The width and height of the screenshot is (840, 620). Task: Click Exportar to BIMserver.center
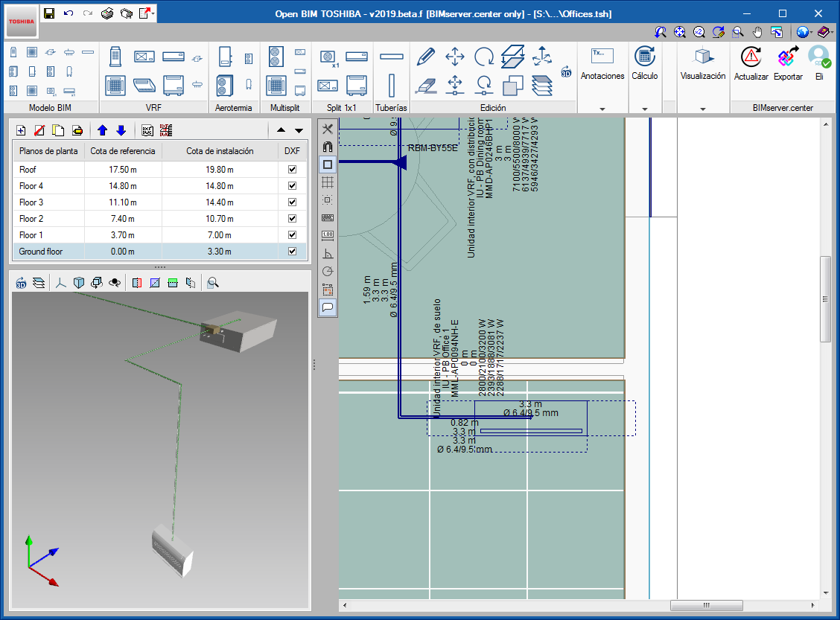click(788, 57)
